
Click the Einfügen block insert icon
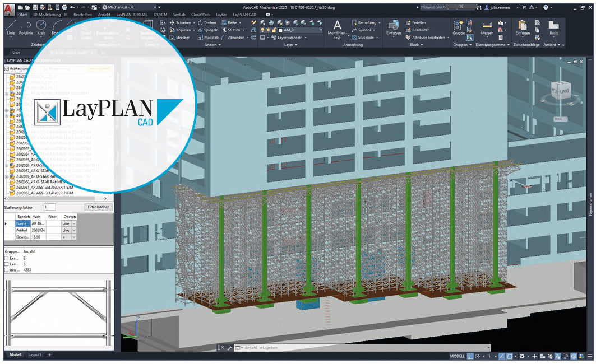[393, 27]
